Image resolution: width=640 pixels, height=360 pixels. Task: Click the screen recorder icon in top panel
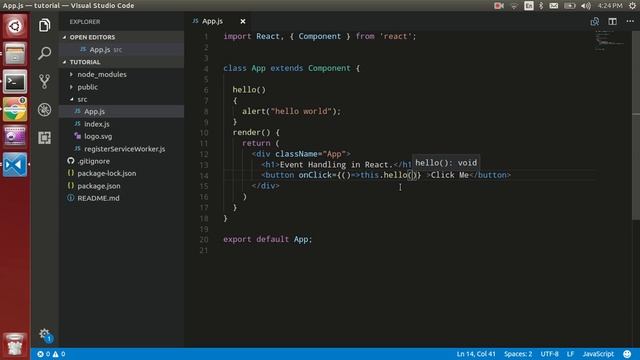click(x=499, y=6)
